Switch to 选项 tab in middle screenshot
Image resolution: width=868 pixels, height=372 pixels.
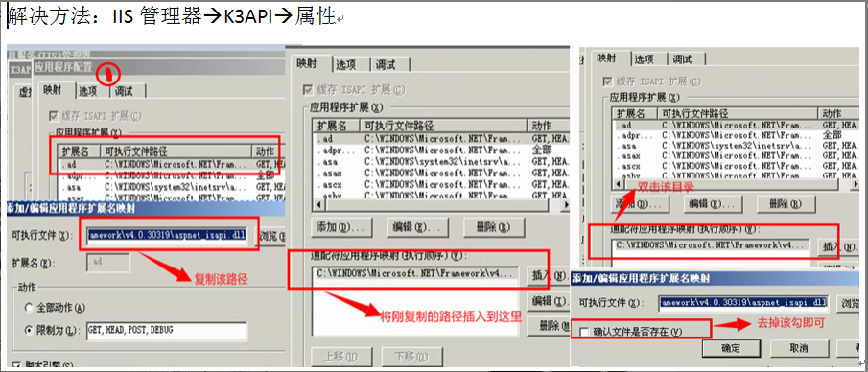coord(347,65)
